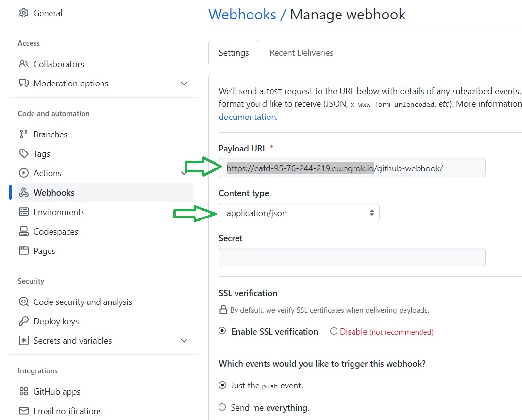Click the Tags label icon
Image resolution: width=522 pixels, height=420 pixels.
coord(23,154)
